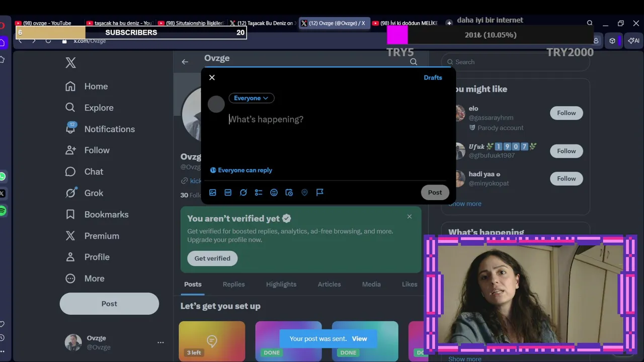Add a poll to the post
Screen dimensions: 644x362
point(259,193)
